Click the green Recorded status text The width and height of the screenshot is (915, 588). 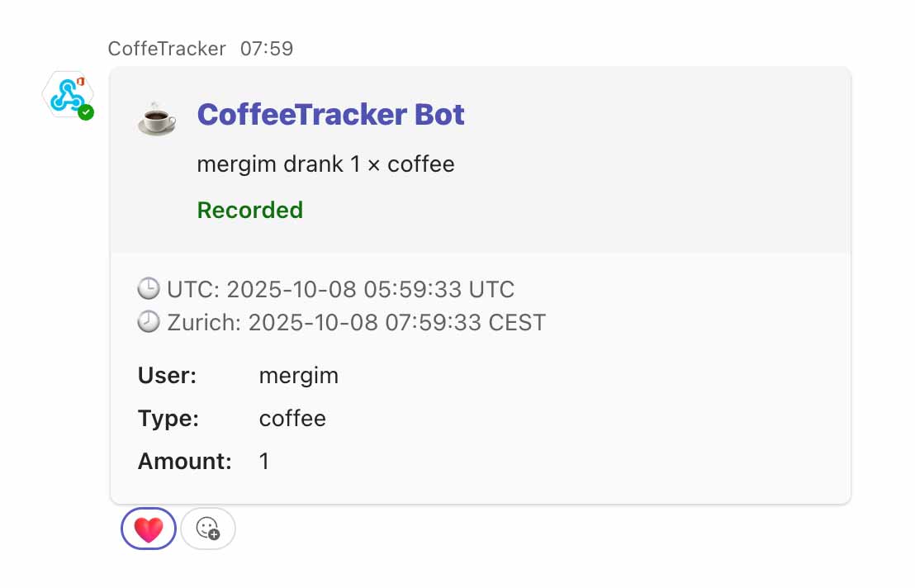[250, 210]
